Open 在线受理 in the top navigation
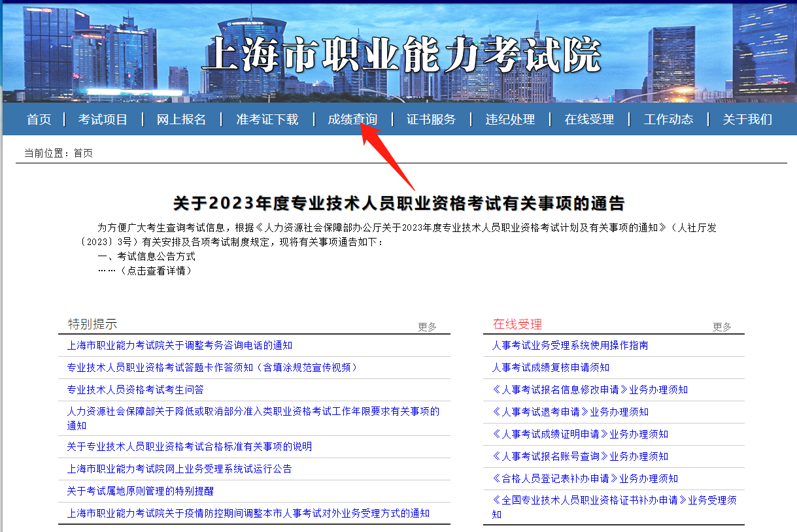This screenshot has width=797, height=532. point(589,119)
